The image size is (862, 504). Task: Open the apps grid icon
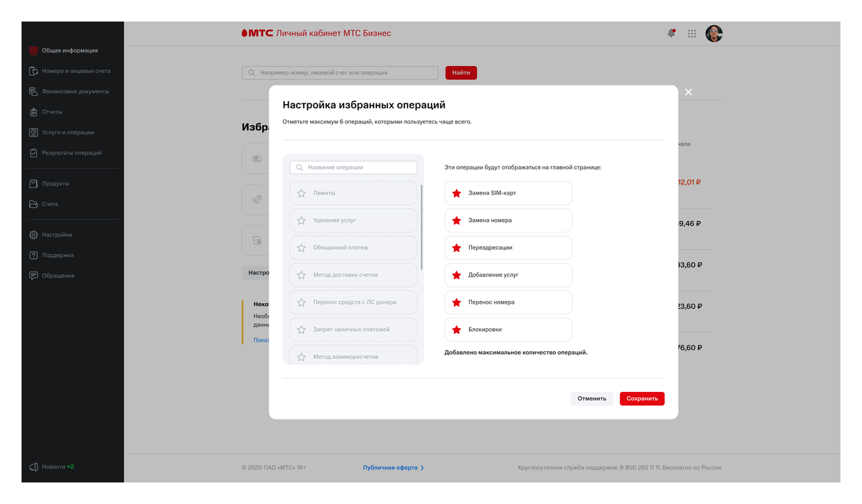(692, 33)
